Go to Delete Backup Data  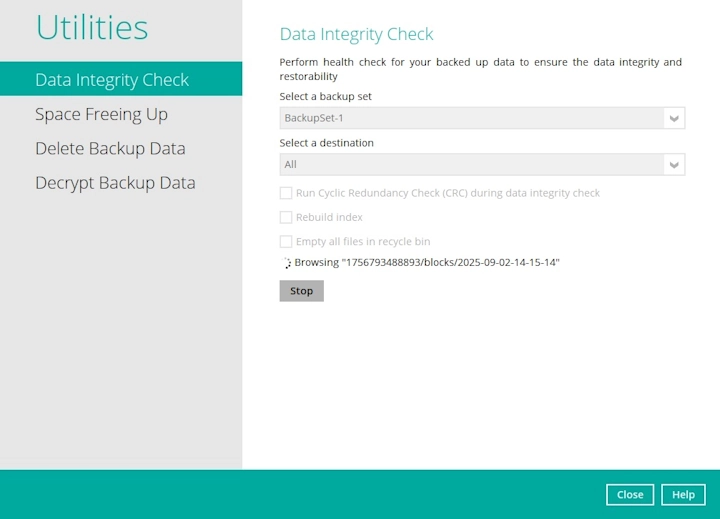click(110, 148)
